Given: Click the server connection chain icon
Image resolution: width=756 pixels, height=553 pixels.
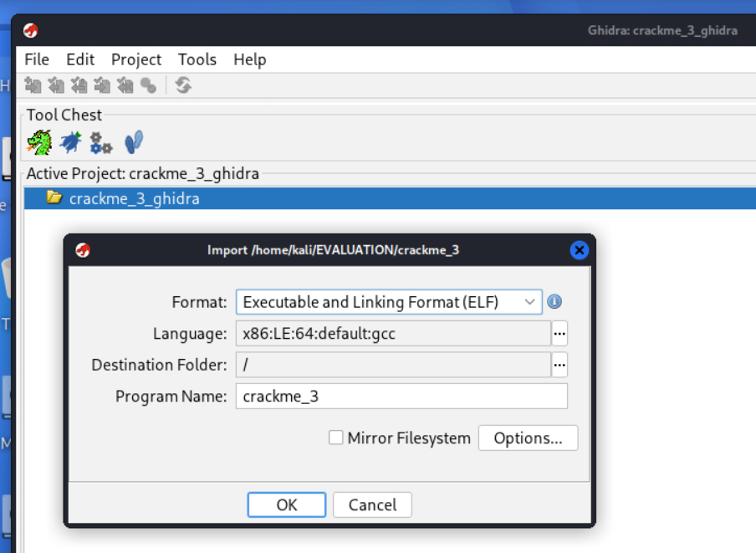Looking at the screenshot, I should (148, 86).
